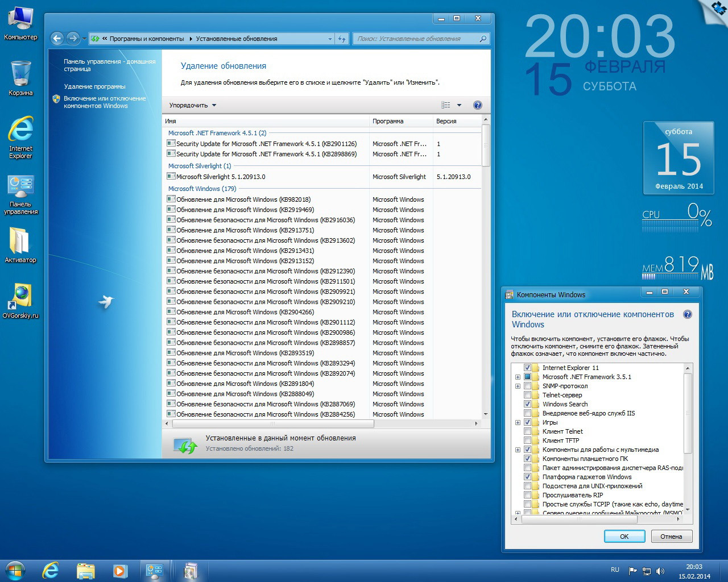728x582 pixels.
Task: Open Включение или отключение компонентов Windows link
Action: click(x=105, y=102)
